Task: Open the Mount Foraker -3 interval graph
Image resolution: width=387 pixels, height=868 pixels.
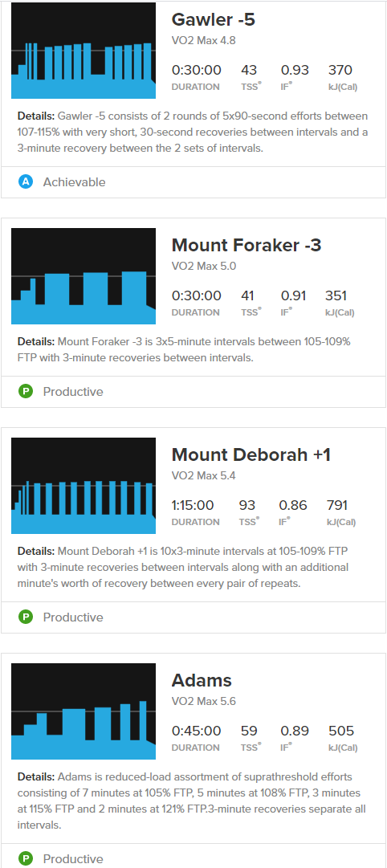Action: (84, 276)
